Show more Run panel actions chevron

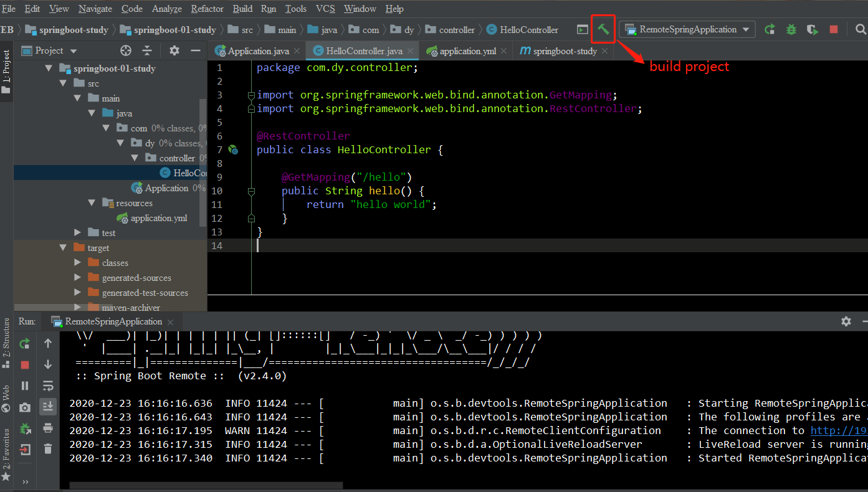[26, 481]
